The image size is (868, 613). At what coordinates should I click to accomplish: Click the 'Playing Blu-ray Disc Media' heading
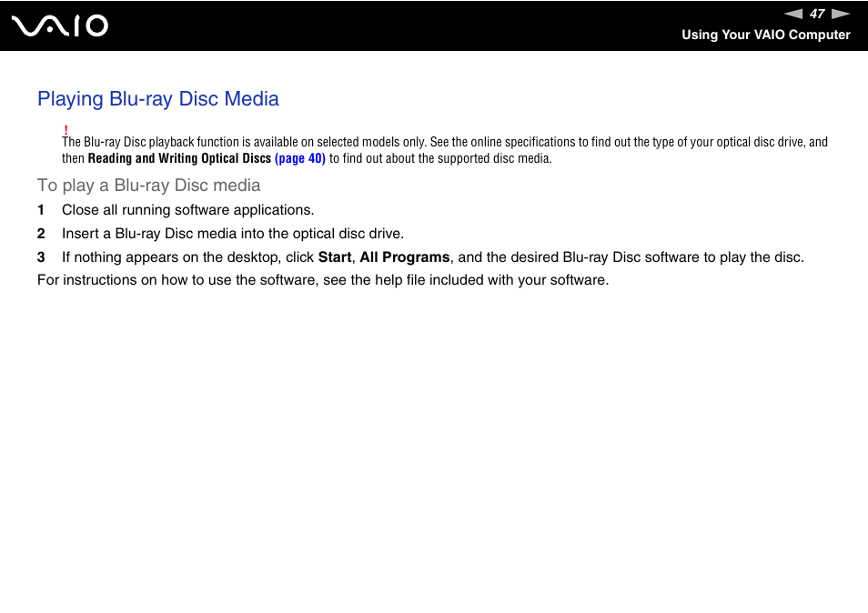pyautogui.click(x=158, y=99)
